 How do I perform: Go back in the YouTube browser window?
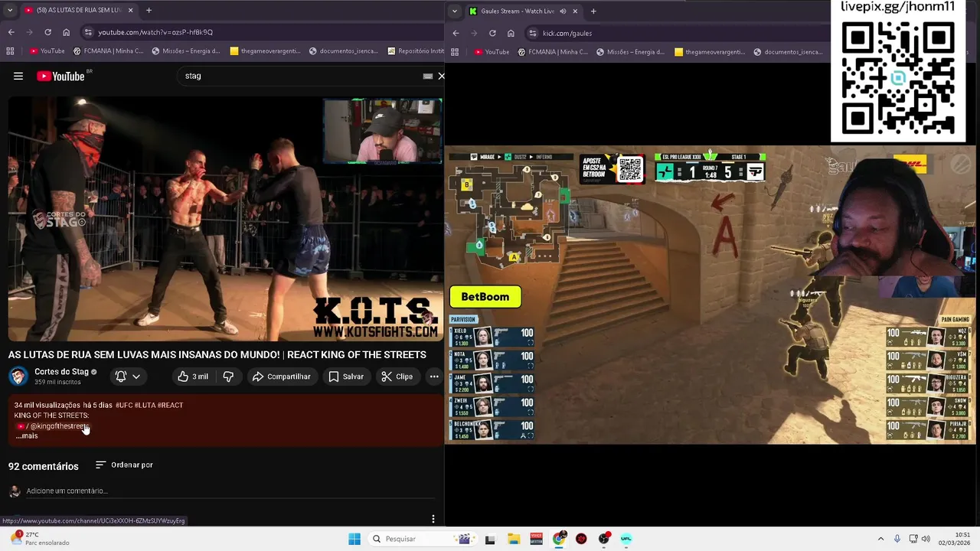[11, 32]
